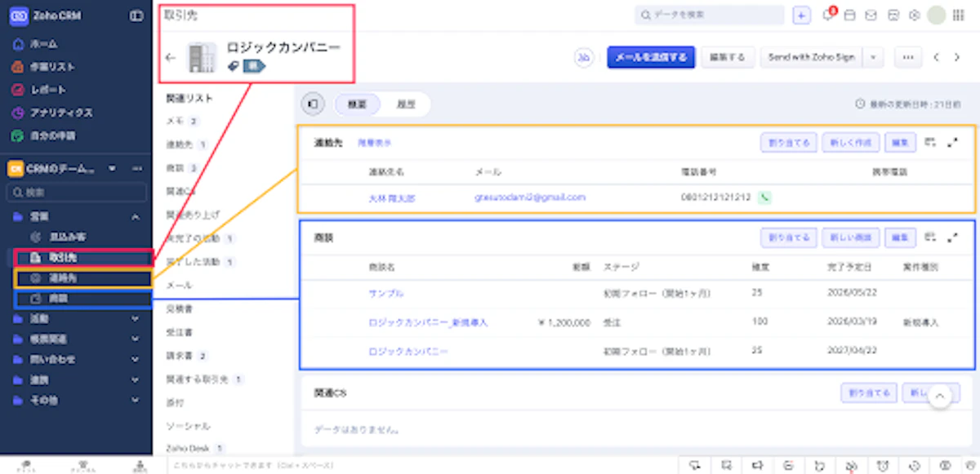Open the mail icon in top bar

(871, 16)
